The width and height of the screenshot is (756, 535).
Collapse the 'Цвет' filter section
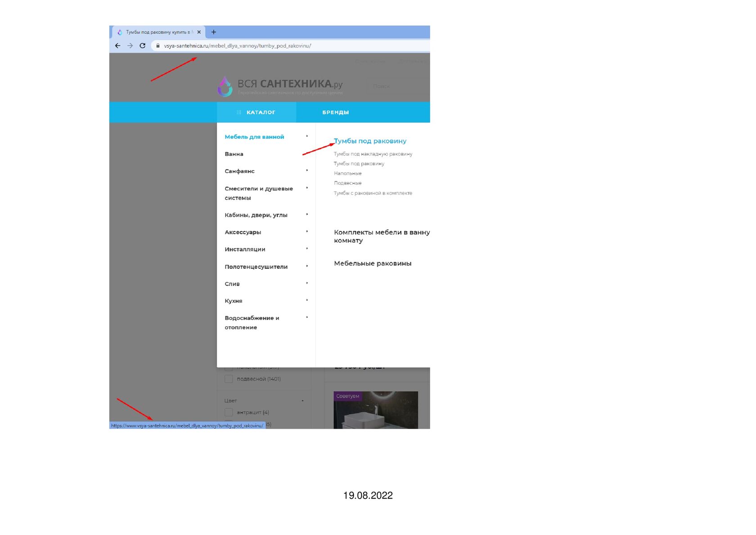point(302,401)
